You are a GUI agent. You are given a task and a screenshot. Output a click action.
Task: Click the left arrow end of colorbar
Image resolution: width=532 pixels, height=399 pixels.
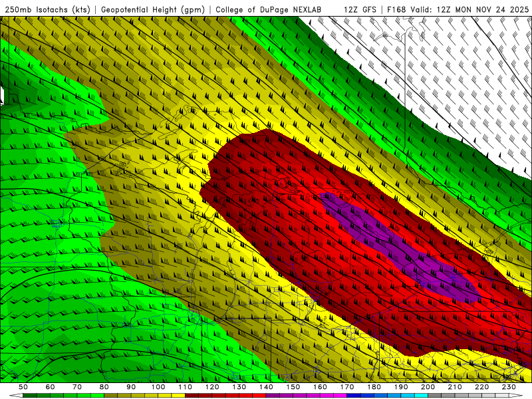15,396
